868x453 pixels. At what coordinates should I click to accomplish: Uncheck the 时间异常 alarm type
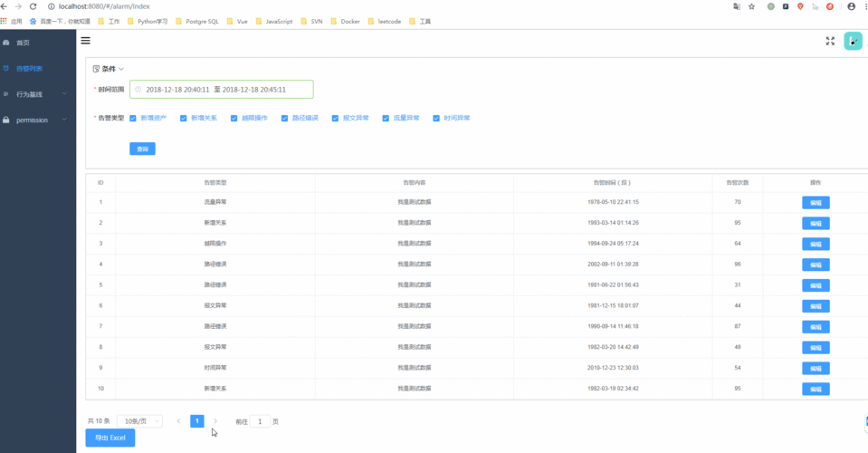[x=436, y=118]
